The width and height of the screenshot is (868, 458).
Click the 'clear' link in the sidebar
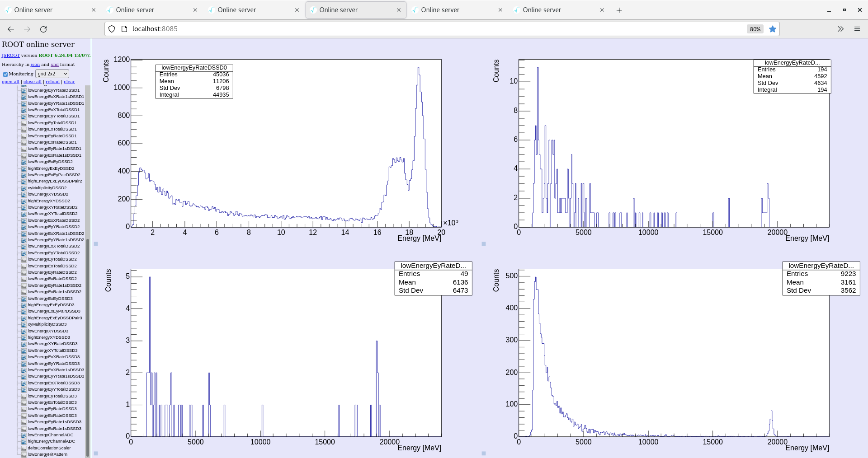[69, 82]
